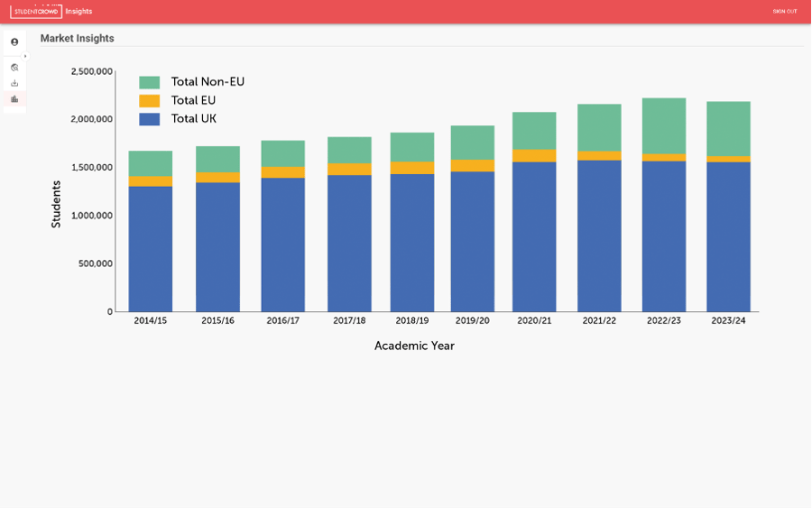Sign out of the Insights account
Image resolution: width=812 pixels, height=508 pixels.
[784, 12]
